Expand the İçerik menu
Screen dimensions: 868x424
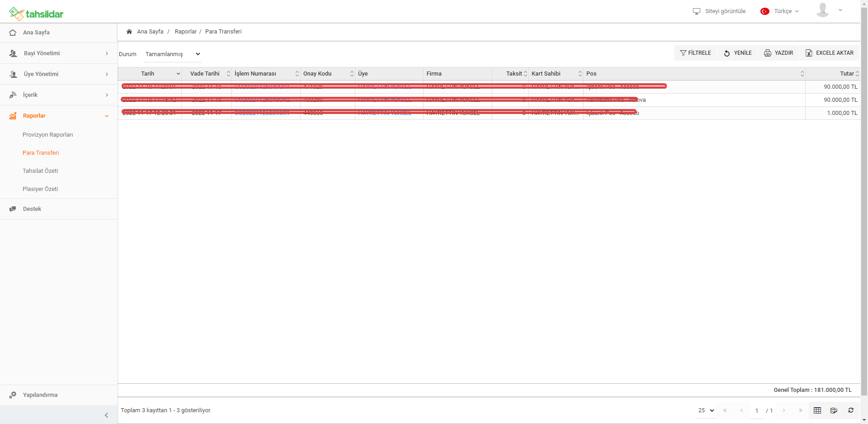point(107,95)
